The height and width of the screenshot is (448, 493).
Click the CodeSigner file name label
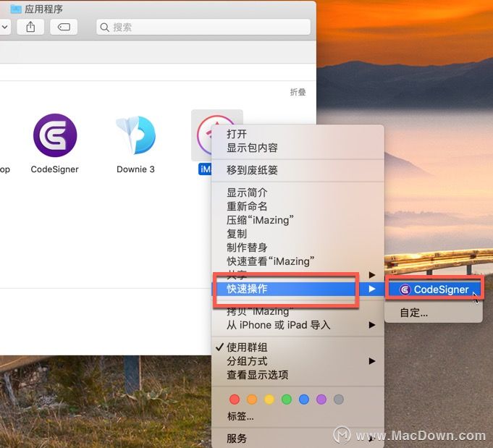point(55,169)
